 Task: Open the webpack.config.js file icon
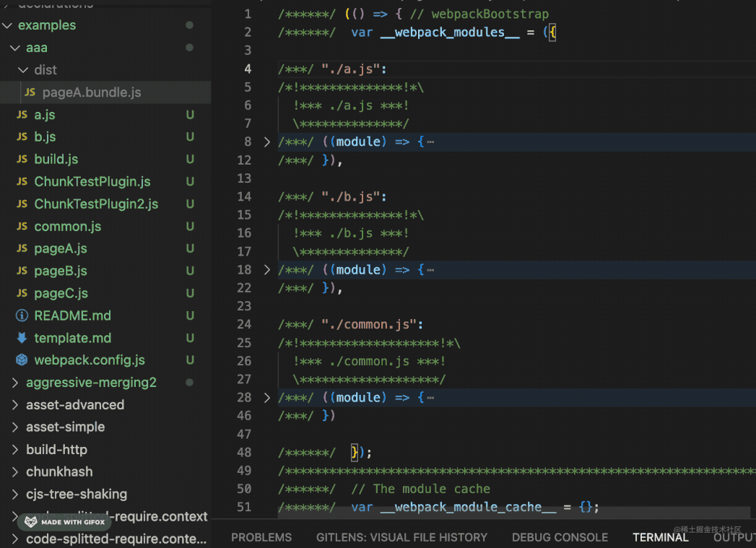pos(22,360)
